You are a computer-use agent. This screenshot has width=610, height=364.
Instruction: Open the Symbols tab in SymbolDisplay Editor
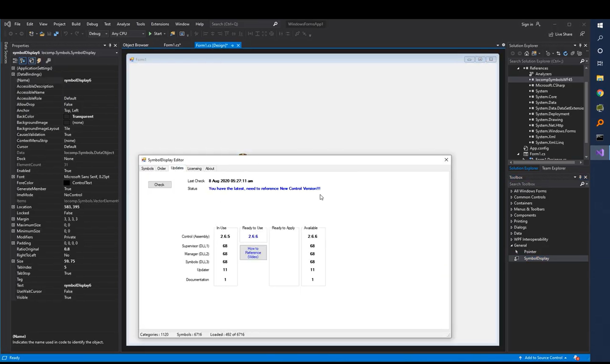coord(147,168)
